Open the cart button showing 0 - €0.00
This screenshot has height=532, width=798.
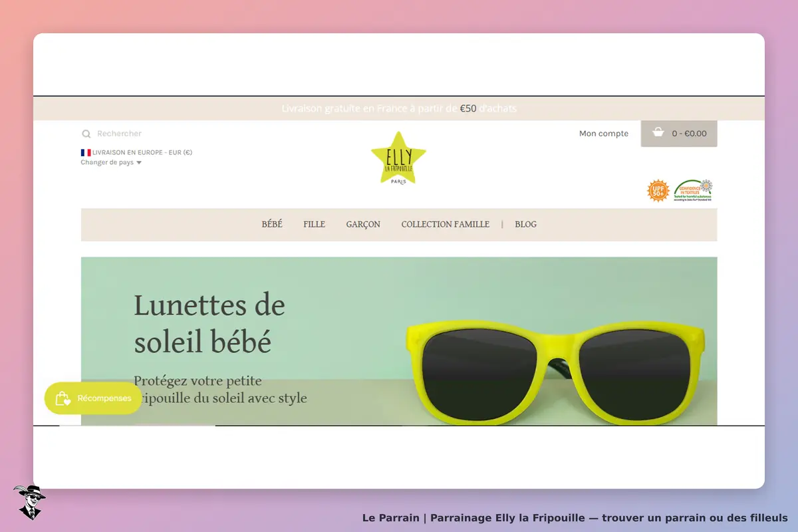coord(679,134)
